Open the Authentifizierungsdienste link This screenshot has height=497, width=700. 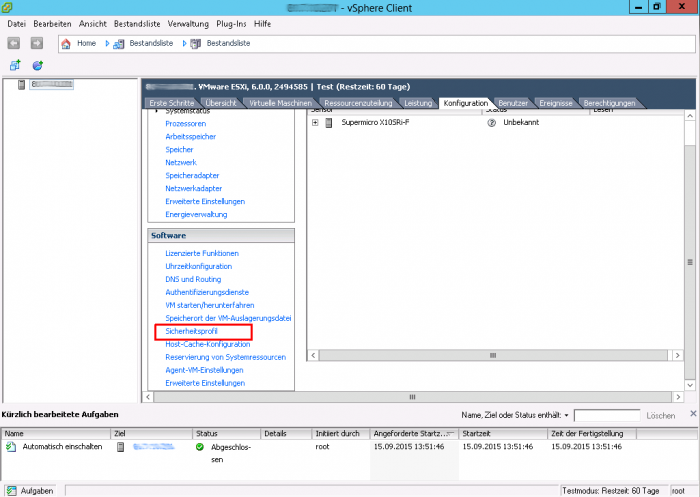click(207, 292)
